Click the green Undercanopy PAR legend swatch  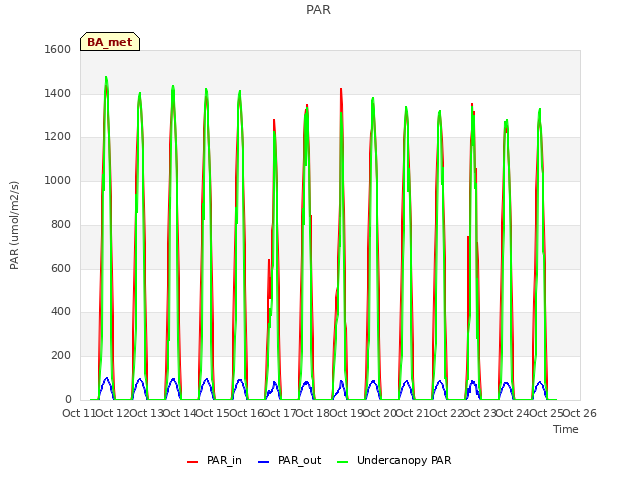pos(343,462)
